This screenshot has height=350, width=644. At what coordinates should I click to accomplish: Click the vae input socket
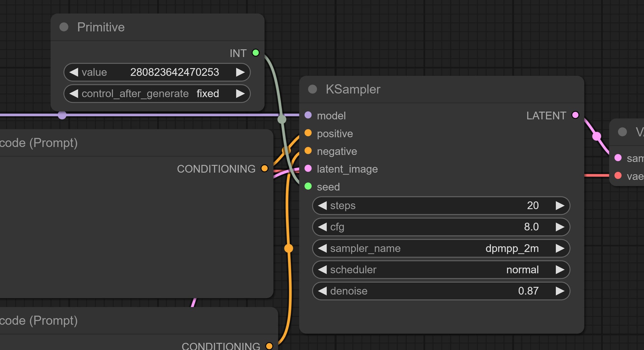618,175
